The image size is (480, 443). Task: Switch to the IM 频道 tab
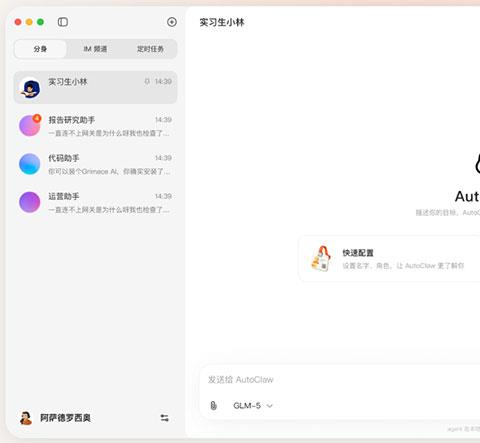[95, 49]
